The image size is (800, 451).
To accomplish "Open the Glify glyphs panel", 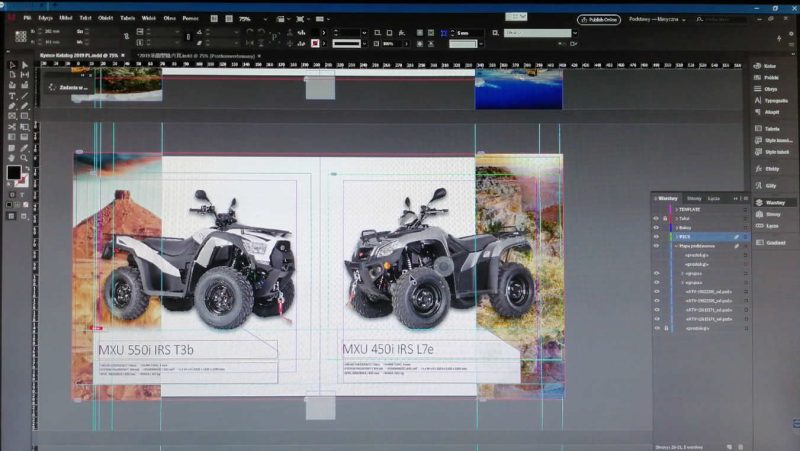I will click(x=766, y=186).
